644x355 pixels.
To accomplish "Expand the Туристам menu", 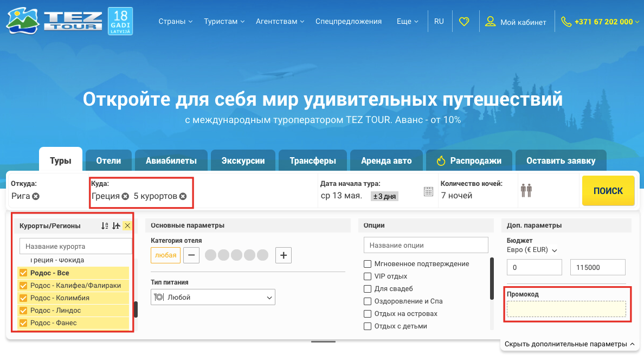I will coord(224,21).
